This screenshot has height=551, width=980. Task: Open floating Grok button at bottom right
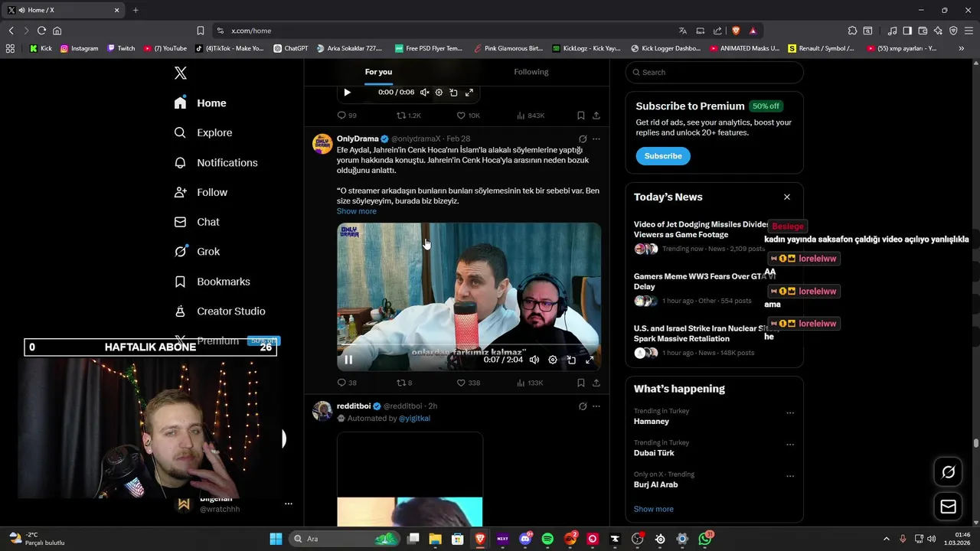(948, 472)
